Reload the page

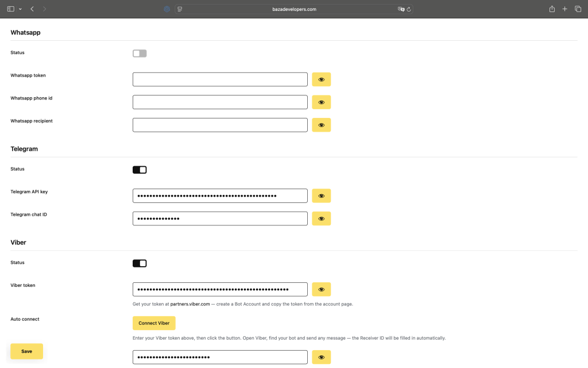[409, 9]
